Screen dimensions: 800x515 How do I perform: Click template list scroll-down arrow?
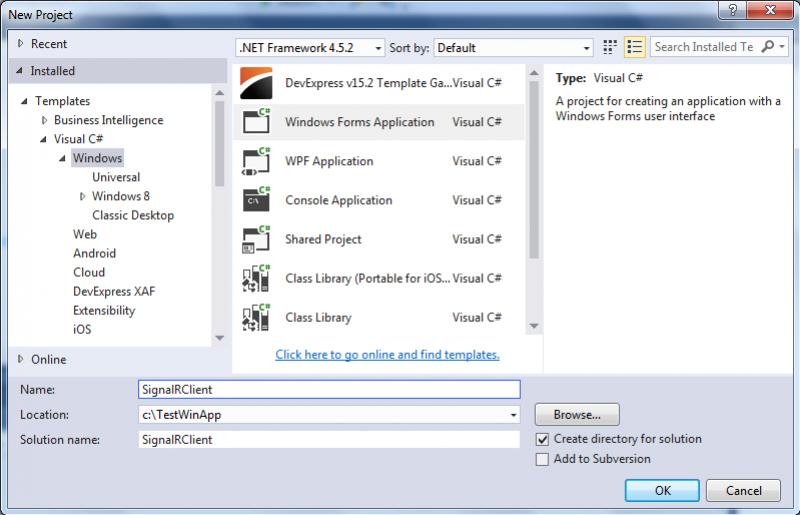click(534, 326)
